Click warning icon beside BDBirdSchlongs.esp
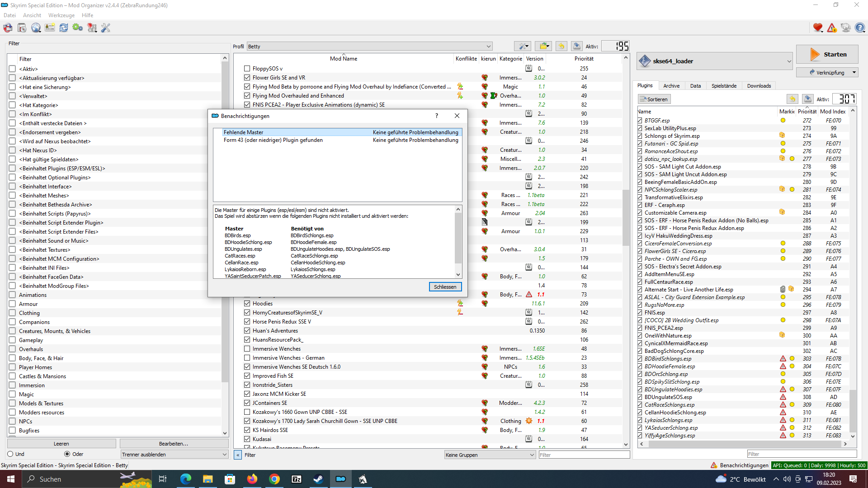The image size is (868, 488). click(x=783, y=359)
